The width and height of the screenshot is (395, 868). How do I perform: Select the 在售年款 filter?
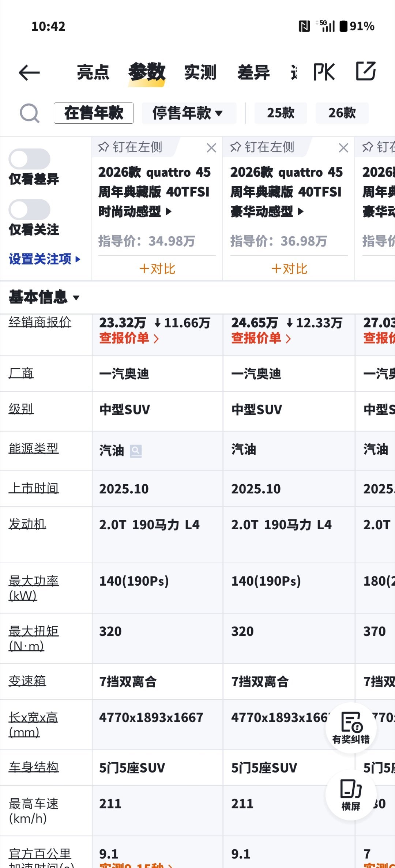click(x=94, y=113)
